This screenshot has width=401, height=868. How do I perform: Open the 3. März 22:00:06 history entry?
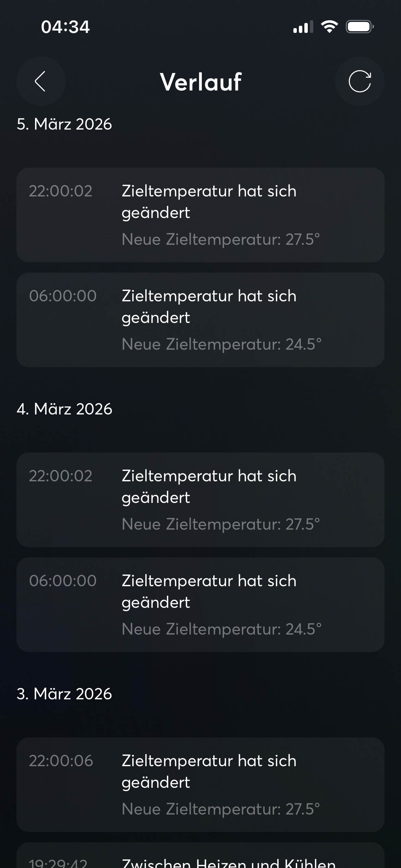tap(200, 785)
